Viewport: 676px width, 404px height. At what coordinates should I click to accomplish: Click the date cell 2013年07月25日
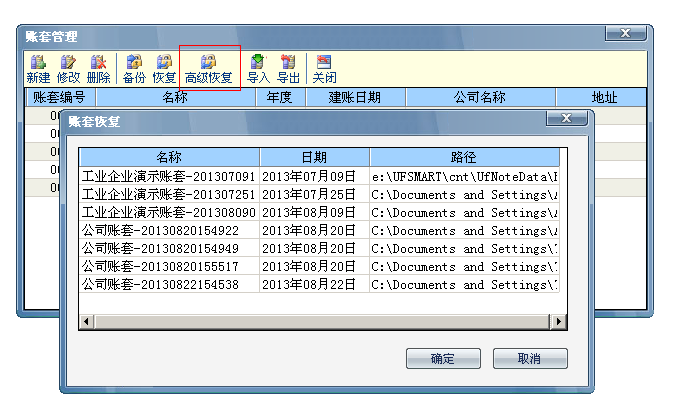pos(314,194)
